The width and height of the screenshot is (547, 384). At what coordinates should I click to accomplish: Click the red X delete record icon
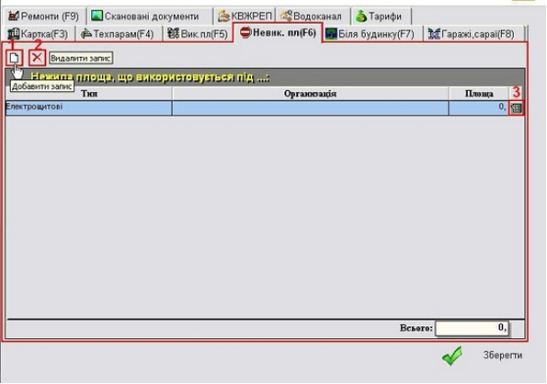pyautogui.click(x=37, y=58)
